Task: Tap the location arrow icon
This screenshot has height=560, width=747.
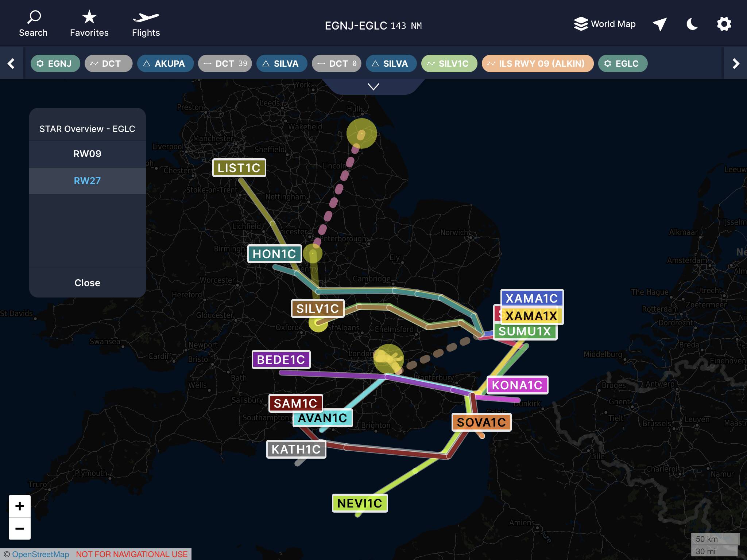Action: (659, 24)
